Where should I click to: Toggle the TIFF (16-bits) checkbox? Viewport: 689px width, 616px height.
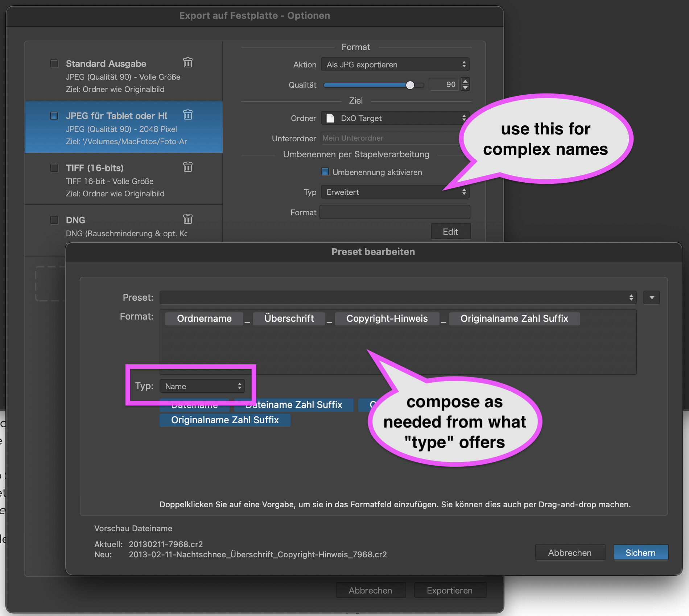54,168
